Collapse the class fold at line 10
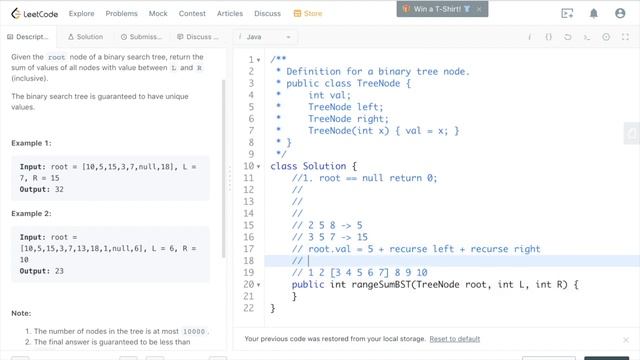 [258, 167]
